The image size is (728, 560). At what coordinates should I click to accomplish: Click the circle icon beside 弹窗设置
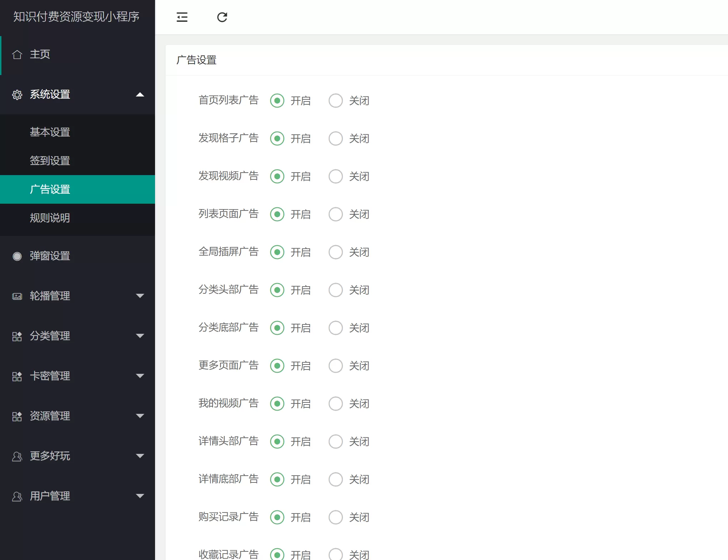click(17, 256)
